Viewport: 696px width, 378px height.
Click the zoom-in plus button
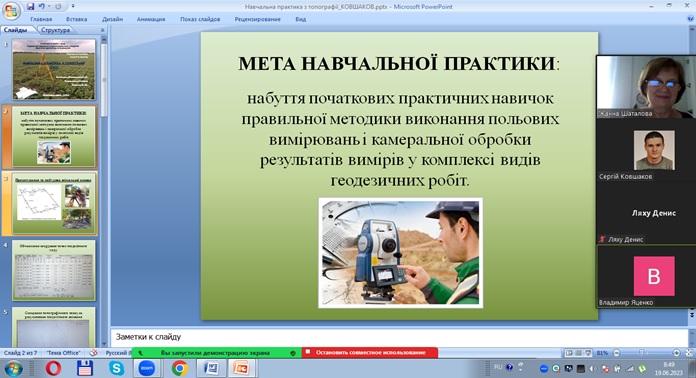pos(676,353)
